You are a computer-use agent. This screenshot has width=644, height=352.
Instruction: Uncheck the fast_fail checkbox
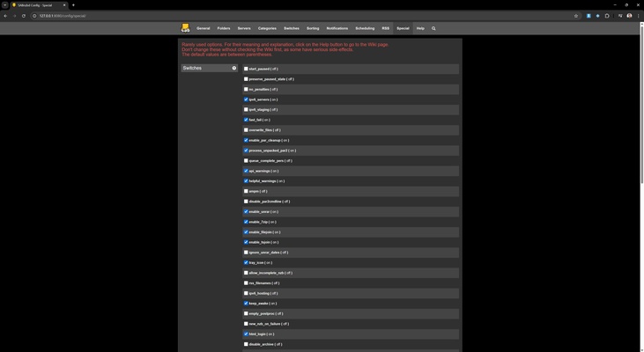click(246, 120)
